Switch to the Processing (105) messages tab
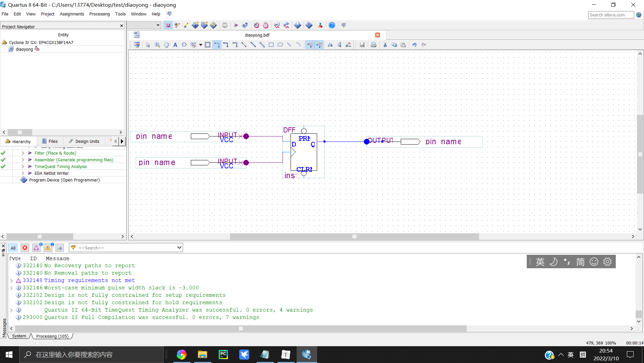 52,336
